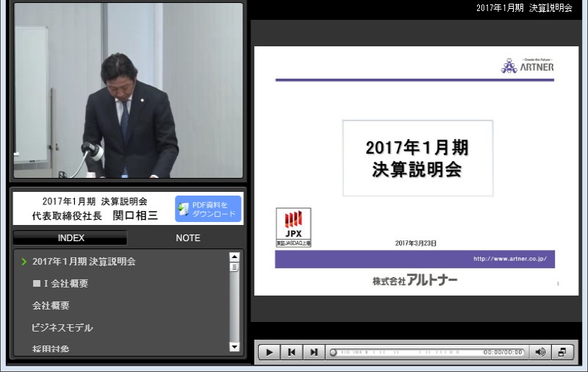Click the ARTNER logo on the slide
Image resolution: width=588 pixels, height=372 pixels.
pyautogui.click(x=527, y=66)
